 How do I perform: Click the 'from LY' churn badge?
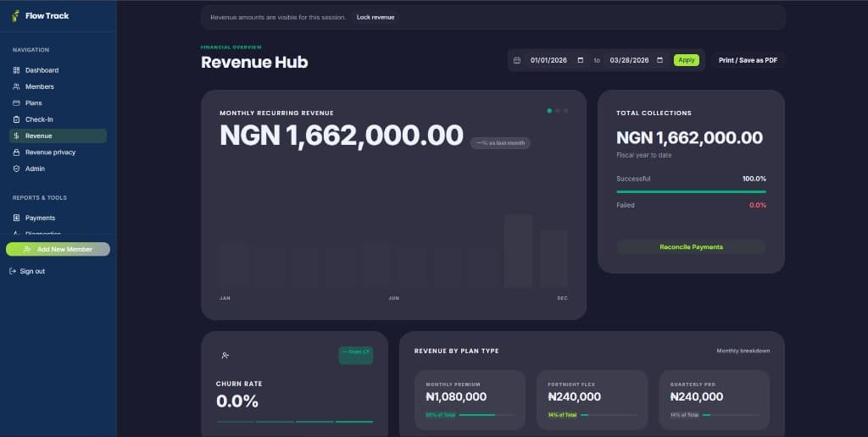click(356, 355)
